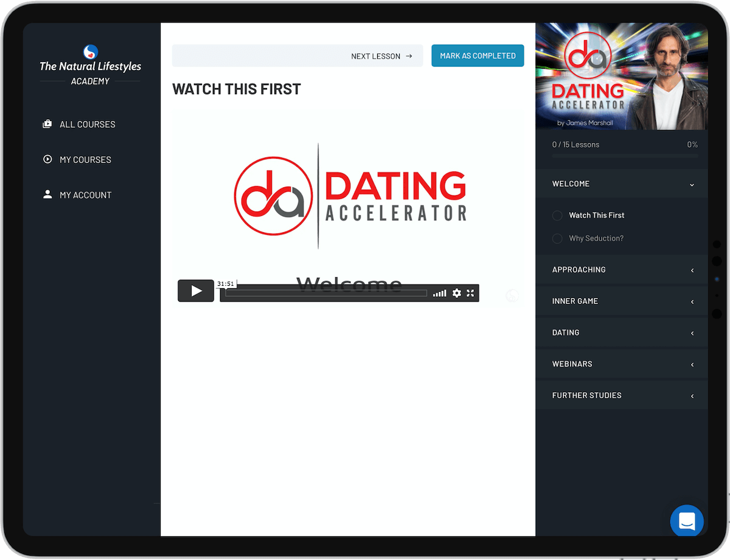
Task: Click The Natural Lifestyles Academy logo
Action: (90, 66)
